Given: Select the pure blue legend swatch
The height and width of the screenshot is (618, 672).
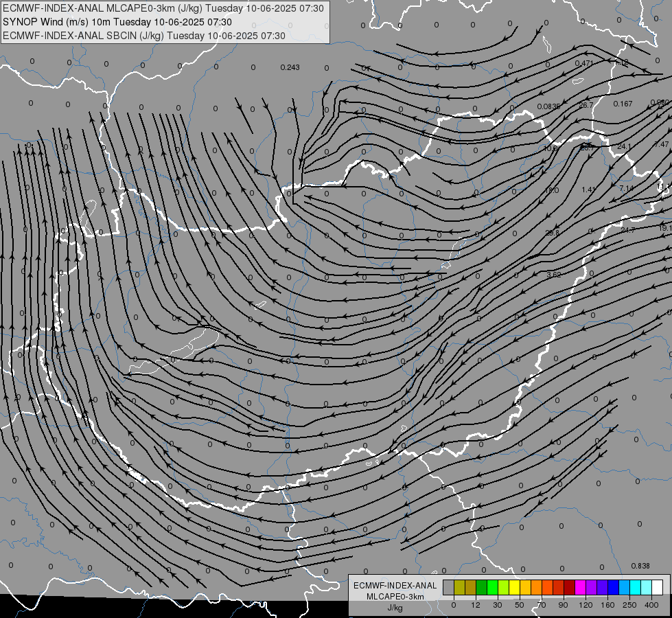Looking at the screenshot, I should [614, 587].
